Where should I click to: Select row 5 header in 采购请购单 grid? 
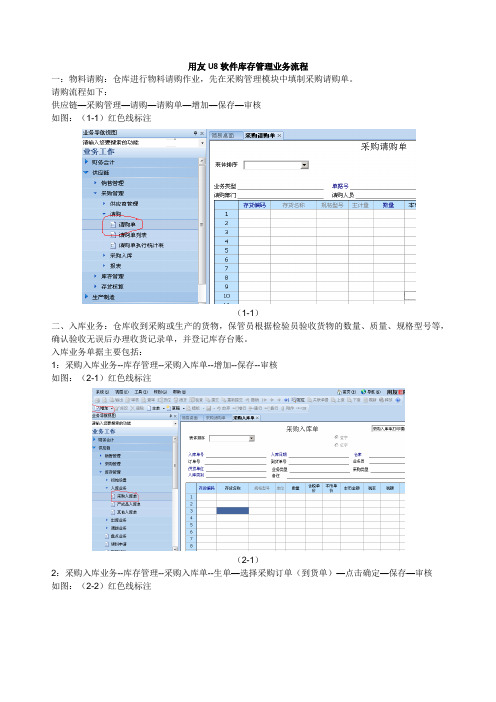[227, 250]
